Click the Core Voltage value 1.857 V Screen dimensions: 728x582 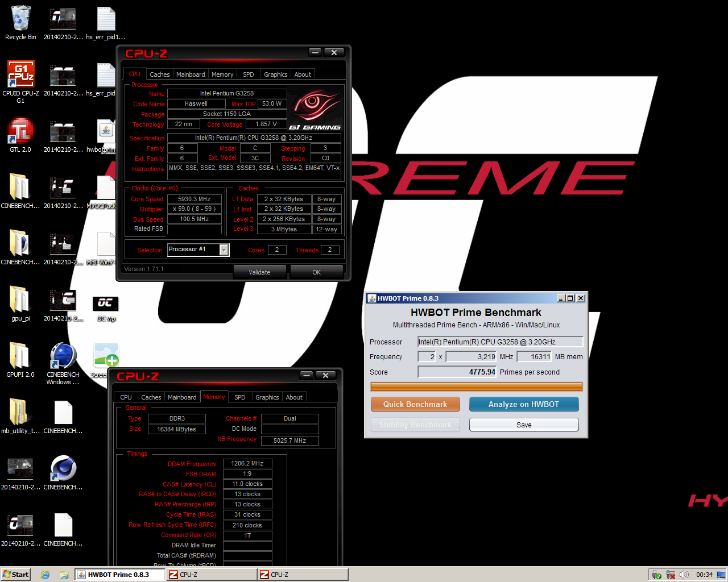click(x=266, y=124)
